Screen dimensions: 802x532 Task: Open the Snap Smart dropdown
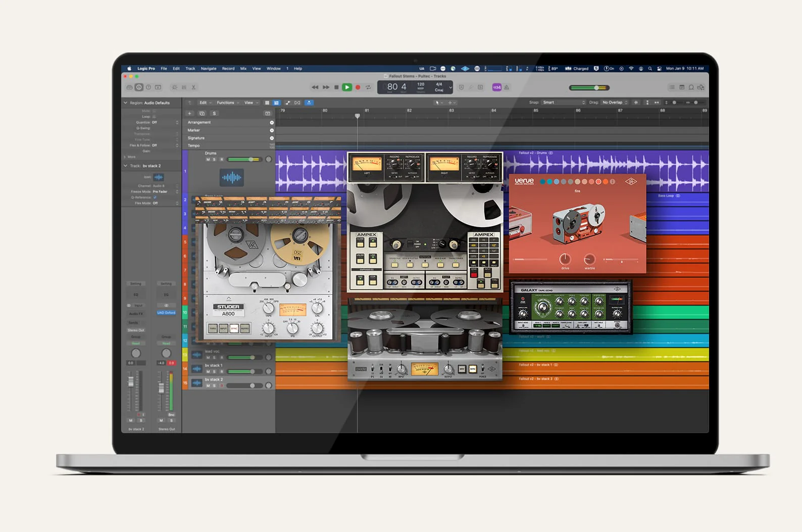[563, 102]
